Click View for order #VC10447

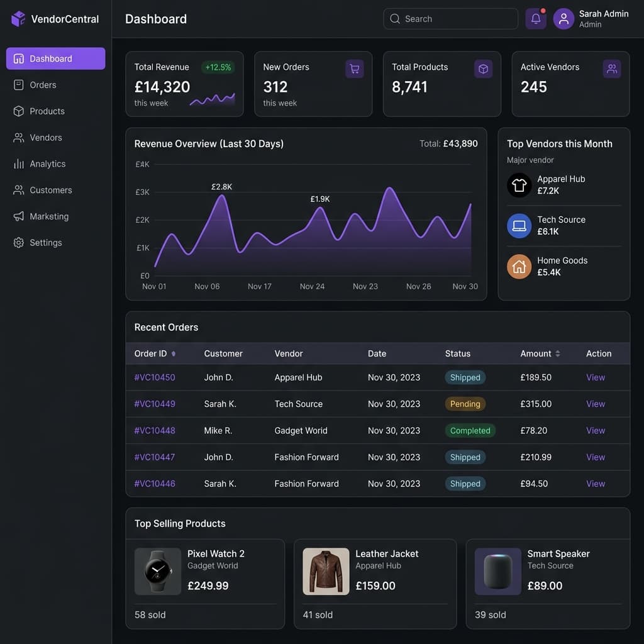(x=596, y=457)
